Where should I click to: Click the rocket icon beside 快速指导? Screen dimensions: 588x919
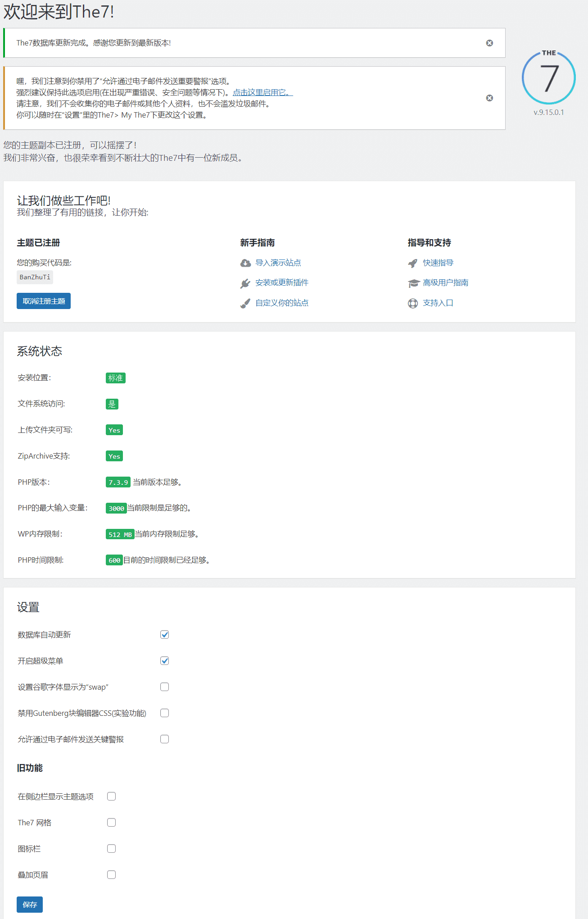[413, 263]
